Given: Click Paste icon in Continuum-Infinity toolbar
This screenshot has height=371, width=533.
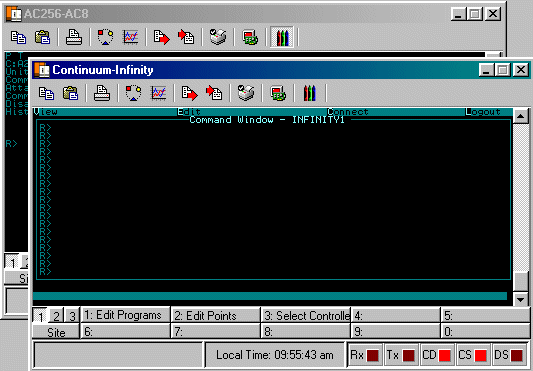Looking at the screenshot, I should (x=71, y=93).
